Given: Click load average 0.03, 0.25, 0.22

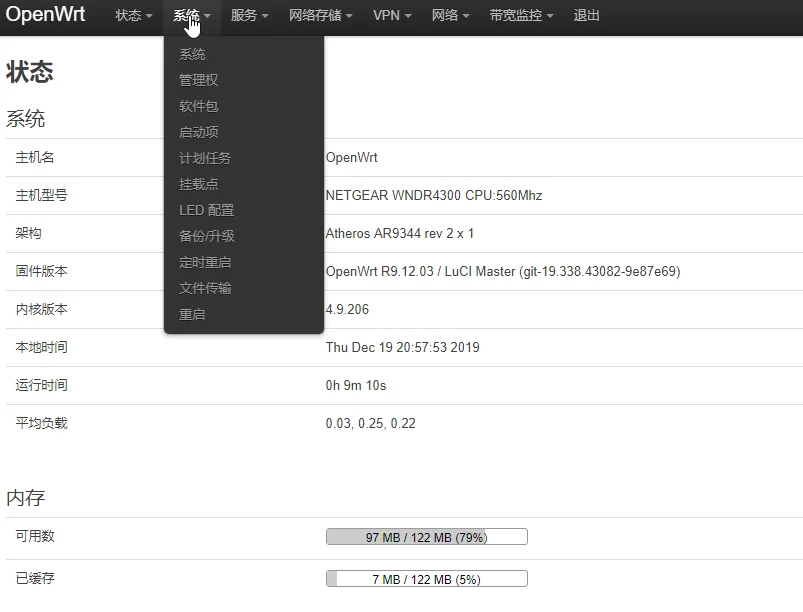Looking at the screenshot, I should tap(371, 423).
